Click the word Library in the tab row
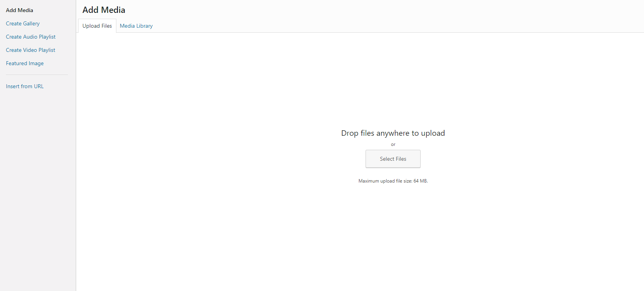The image size is (644, 291). (x=144, y=26)
